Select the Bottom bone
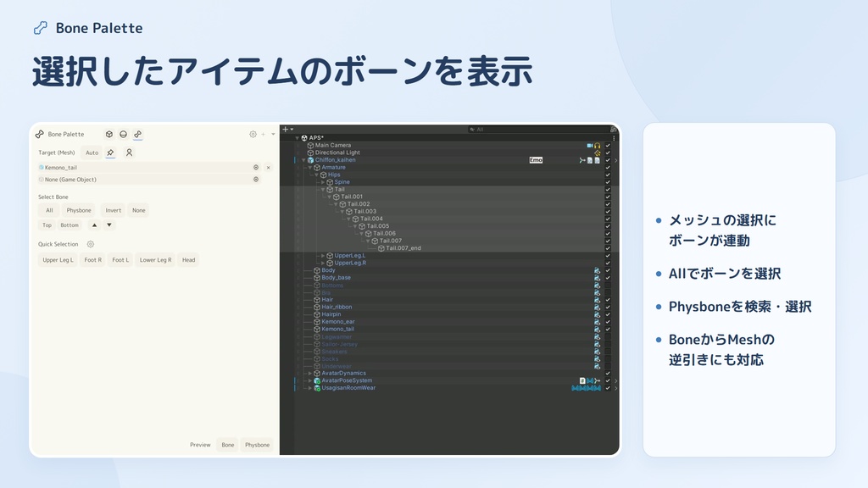 point(70,225)
